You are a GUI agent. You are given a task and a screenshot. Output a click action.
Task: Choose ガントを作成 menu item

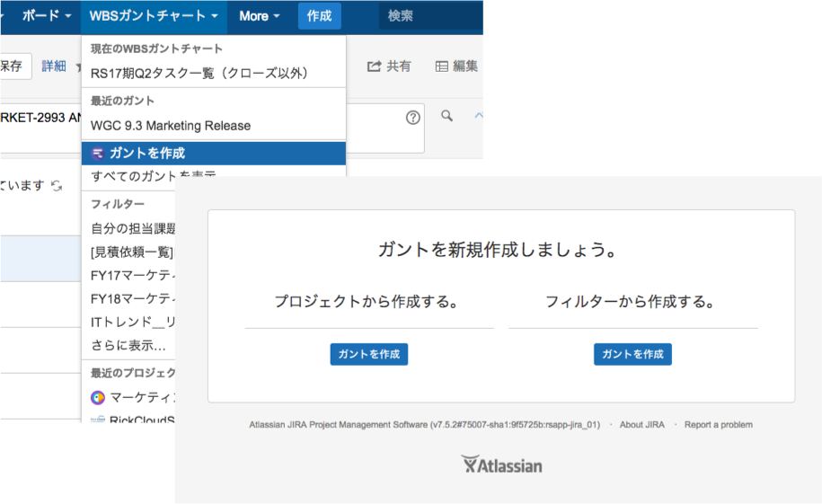tap(214, 153)
